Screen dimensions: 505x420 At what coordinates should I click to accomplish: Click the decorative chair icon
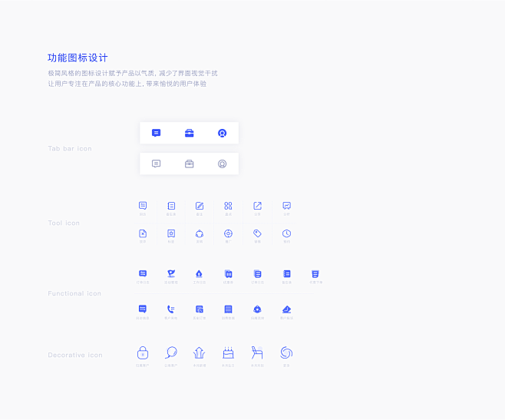[257, 352]
